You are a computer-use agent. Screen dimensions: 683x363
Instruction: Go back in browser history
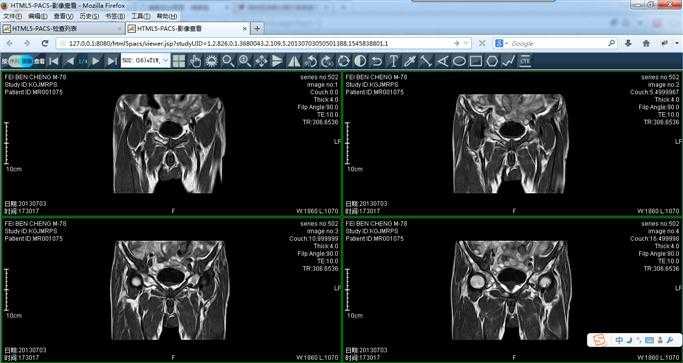pyautogui.click(x=10, y=44)
